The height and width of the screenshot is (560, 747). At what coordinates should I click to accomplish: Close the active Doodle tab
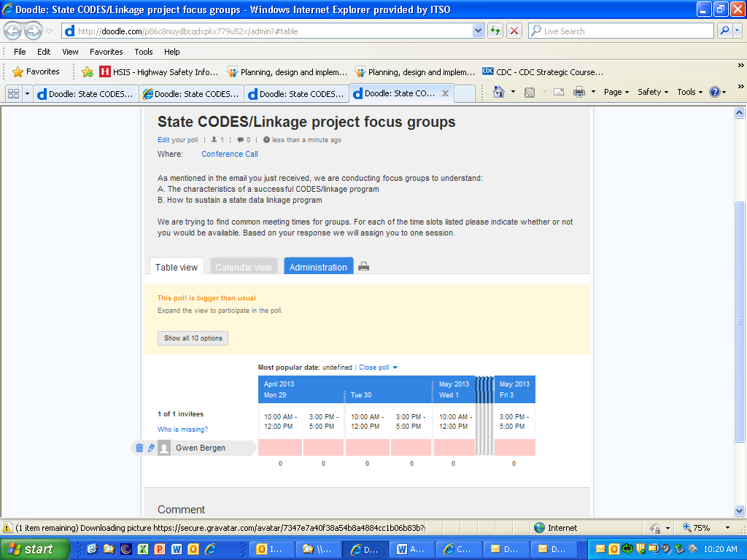click(445, 93)
